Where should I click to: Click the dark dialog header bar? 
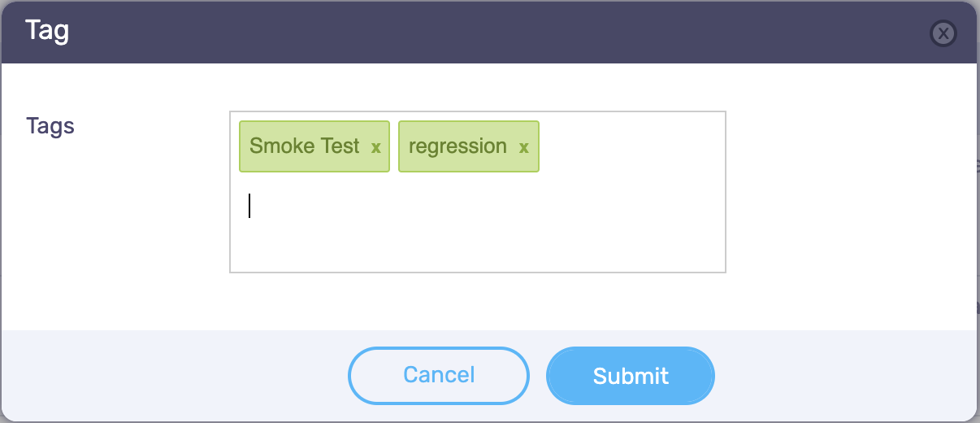pyautogui.click(x=488, y=32)
